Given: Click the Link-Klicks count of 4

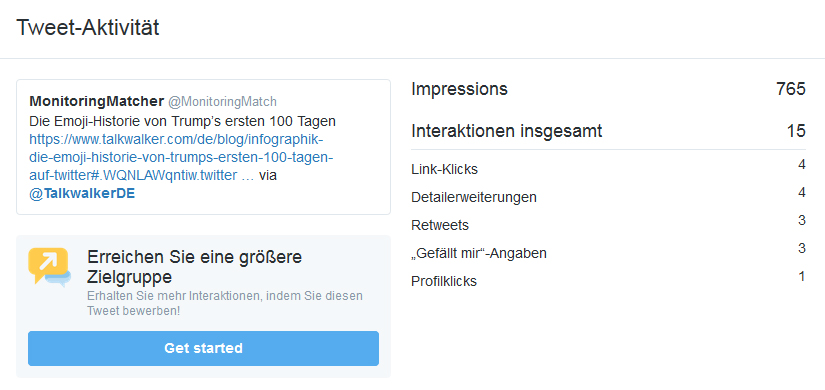Looking at the screenshot, I should tap(802, 165).
